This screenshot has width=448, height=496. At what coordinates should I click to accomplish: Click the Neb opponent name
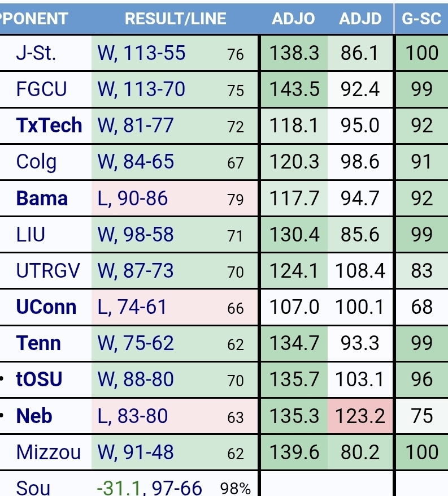click(34, 416)
